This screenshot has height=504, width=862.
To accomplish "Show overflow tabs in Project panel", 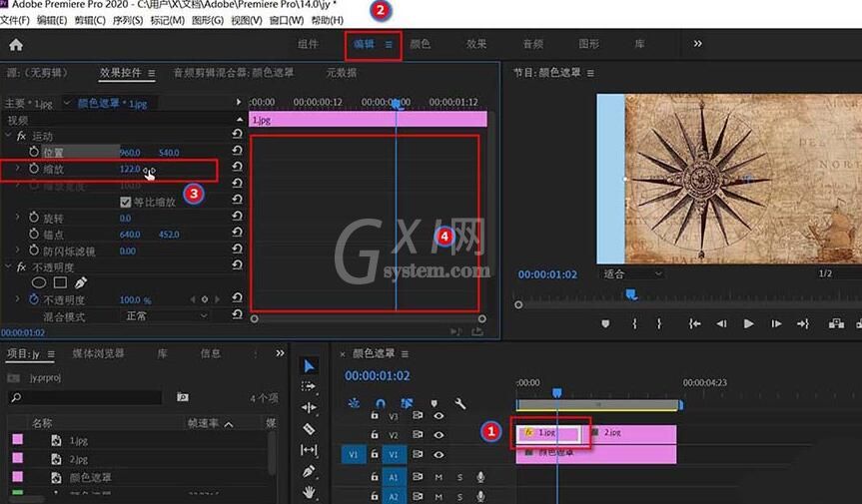I will [280, 353].
